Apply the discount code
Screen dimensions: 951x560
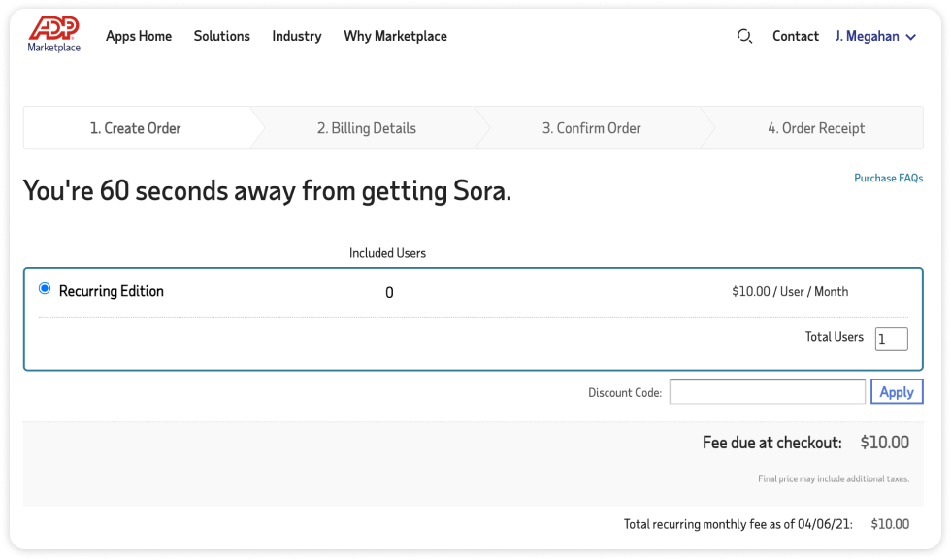897,392
